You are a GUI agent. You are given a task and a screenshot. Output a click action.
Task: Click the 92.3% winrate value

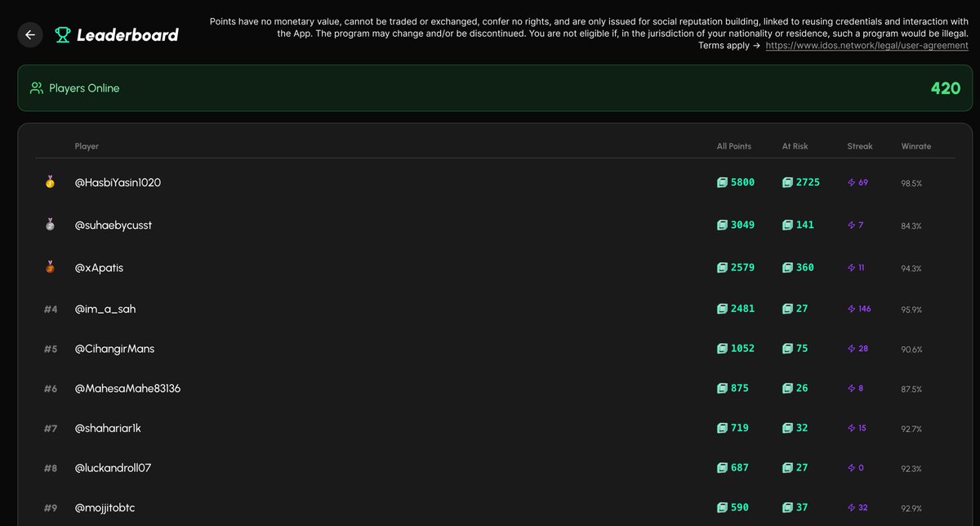tap(911, 469)
